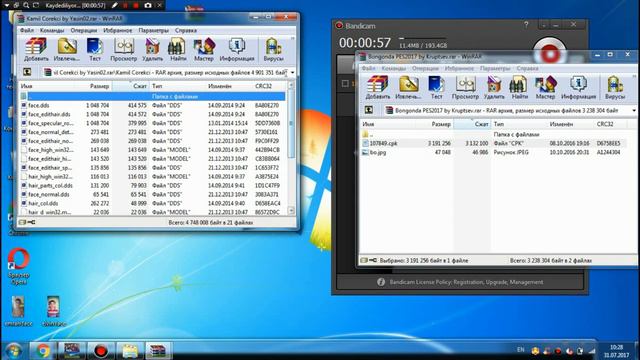640x360 pixels.
Task: Click Bandicam red icon in the taskbar
Action: 100,351
